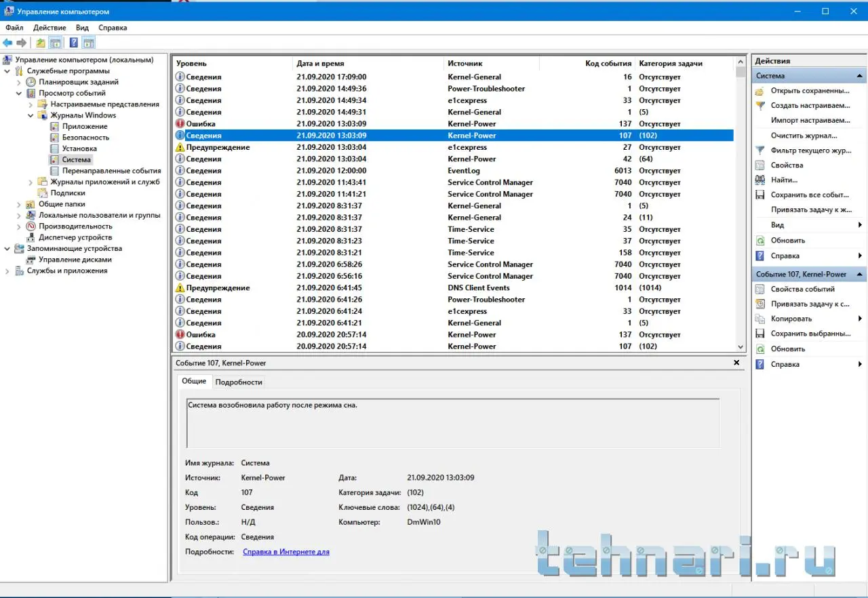Click Импорт настраиваемого представления action
This screenshot has height=598, width=868.
[810, 121]
